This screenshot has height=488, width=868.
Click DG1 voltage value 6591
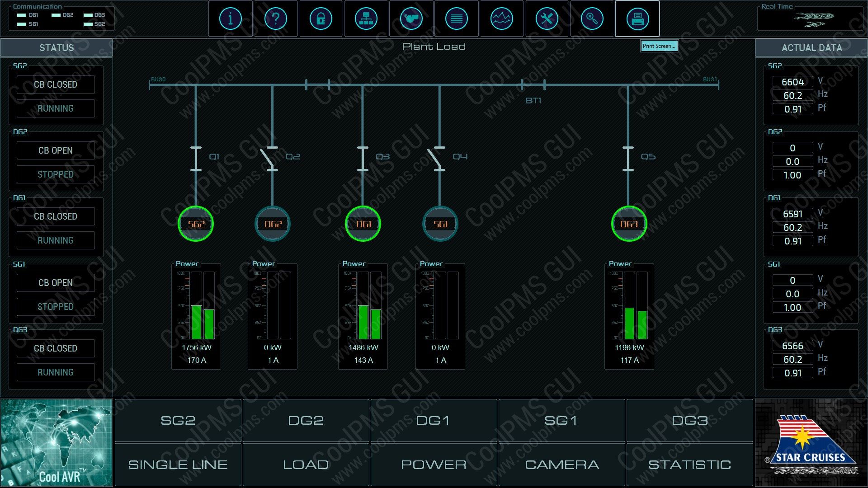tap(793, 214)
